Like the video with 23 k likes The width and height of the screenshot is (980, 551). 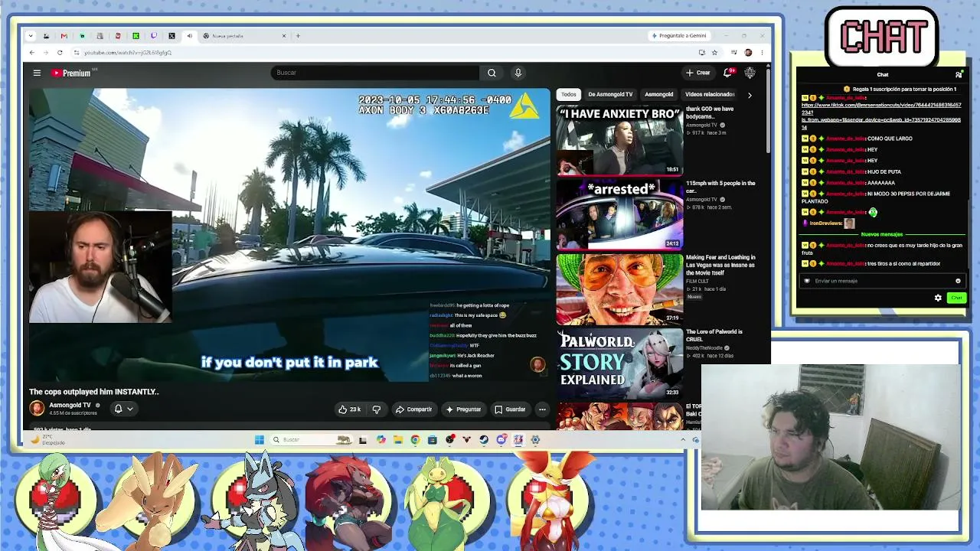tap(350, 409)
